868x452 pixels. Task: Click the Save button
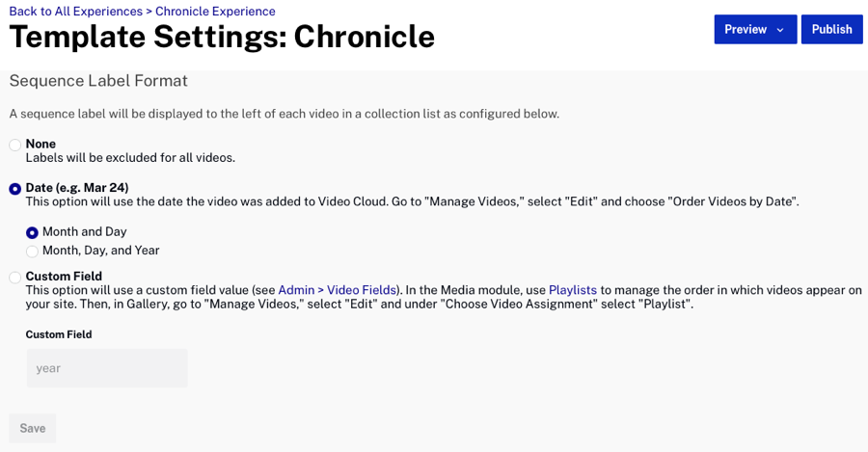pyautogui.click(x=33, y=428)
